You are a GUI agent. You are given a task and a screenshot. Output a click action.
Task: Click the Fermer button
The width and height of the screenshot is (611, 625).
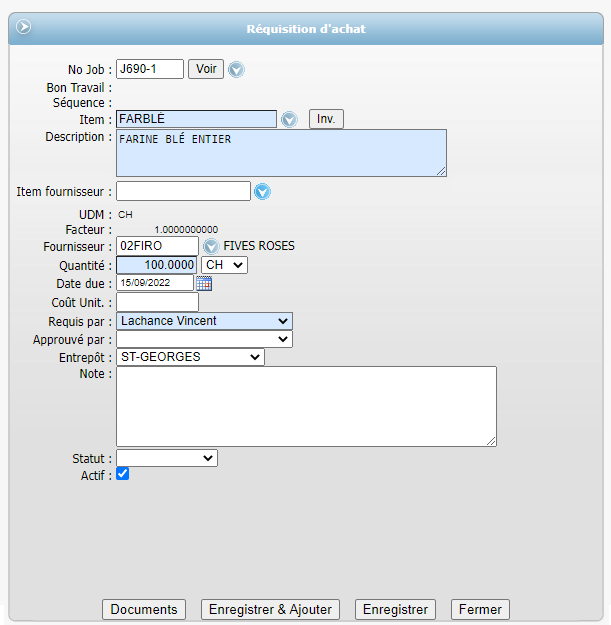click(x=480, y=609)
